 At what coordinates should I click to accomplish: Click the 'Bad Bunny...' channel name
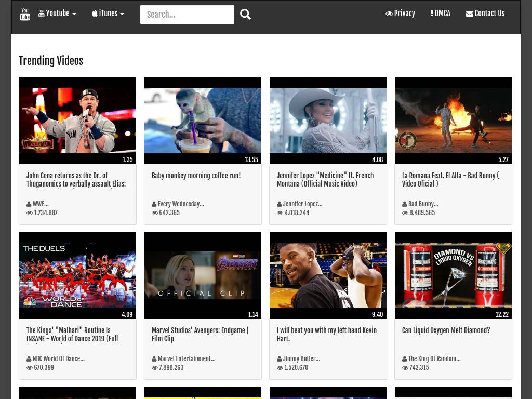pos(423,204)
